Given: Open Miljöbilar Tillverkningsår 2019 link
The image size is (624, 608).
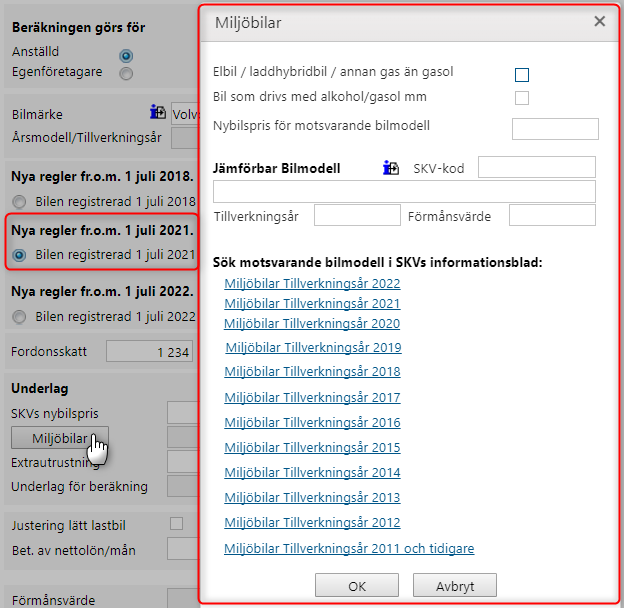Looking at the screenshot, I should click(314, 347).
